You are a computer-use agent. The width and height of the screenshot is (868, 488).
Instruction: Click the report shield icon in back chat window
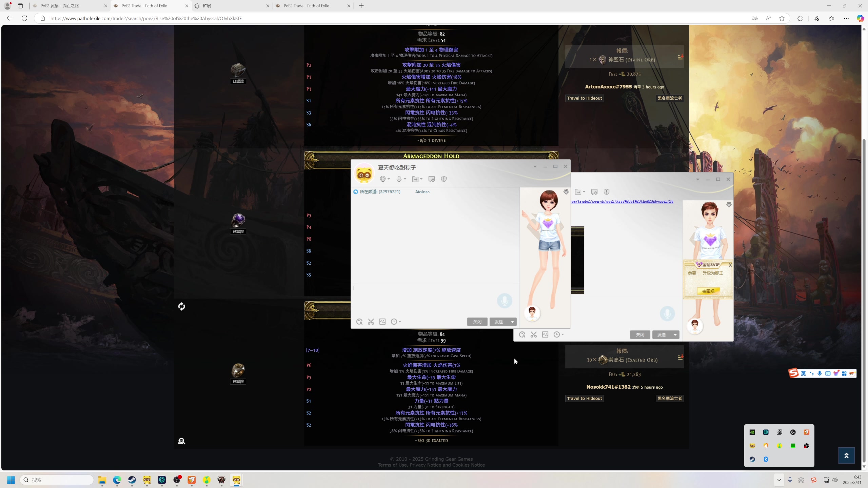(x=607, y=192)
